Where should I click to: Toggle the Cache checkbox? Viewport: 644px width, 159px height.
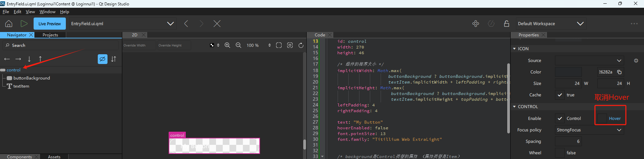tap(560, 95)
